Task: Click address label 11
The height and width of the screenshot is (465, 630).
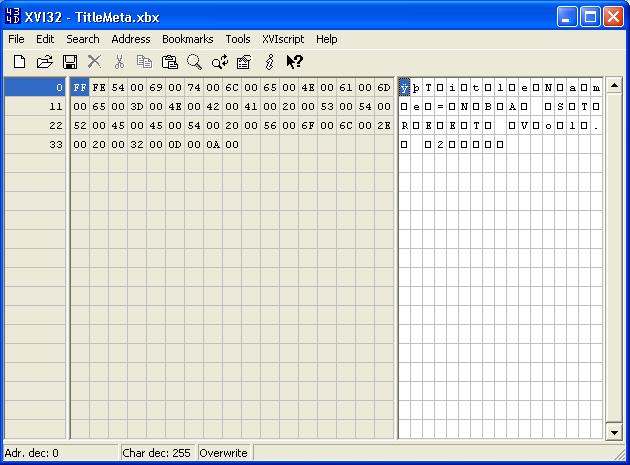Action: click(35, 107)
